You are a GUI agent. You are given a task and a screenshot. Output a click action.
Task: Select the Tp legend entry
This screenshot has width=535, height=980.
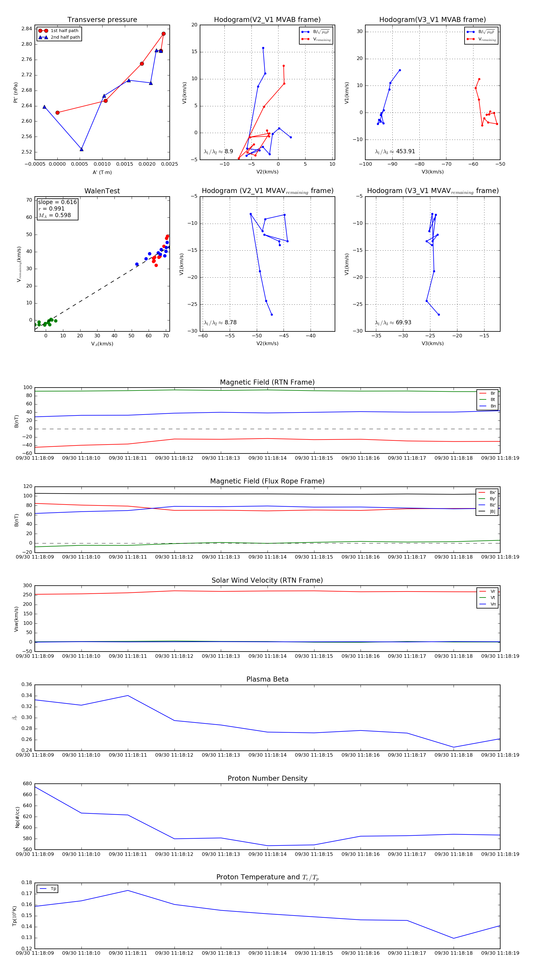[48, 889]
